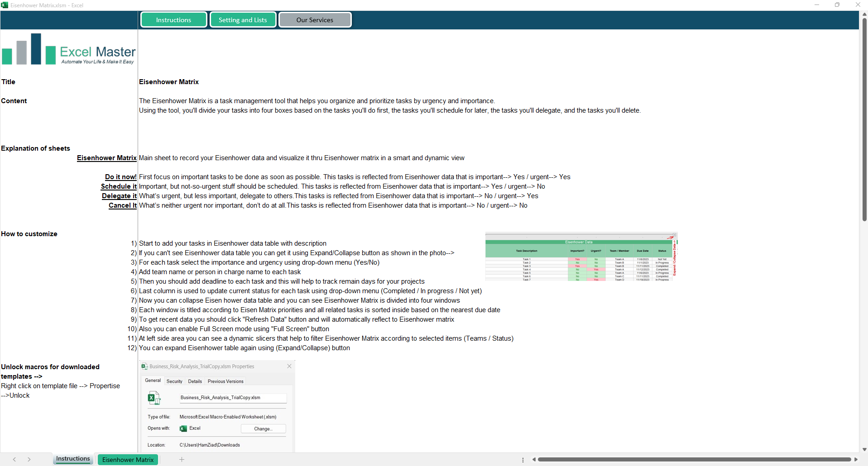Image resolution: width=868 pixels, height=466 pixels.
Task: Click the file Properties dialog image
Action: click(217, 406)
